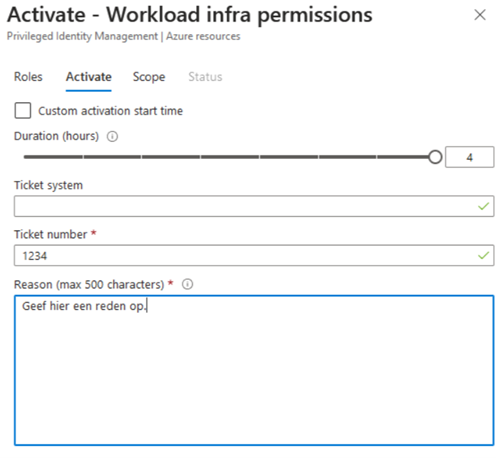Click the 'Ticket system' label
The height and width of the screenshot is (458, 496).
pos(48,185)
